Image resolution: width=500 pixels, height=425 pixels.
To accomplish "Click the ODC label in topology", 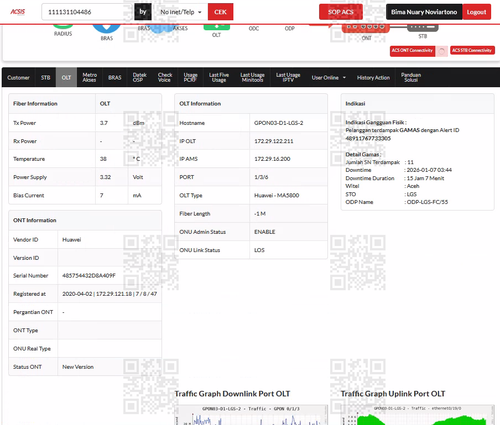I will coord(254,29).
